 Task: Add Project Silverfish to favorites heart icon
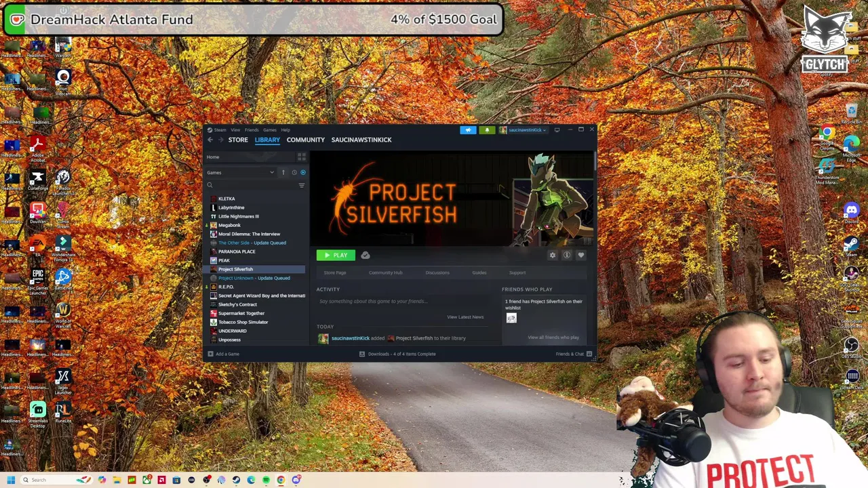[581, 256]
